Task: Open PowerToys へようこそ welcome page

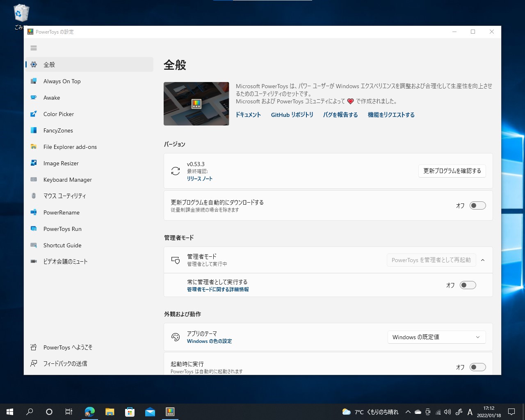Action: click(x=89, y=347)
